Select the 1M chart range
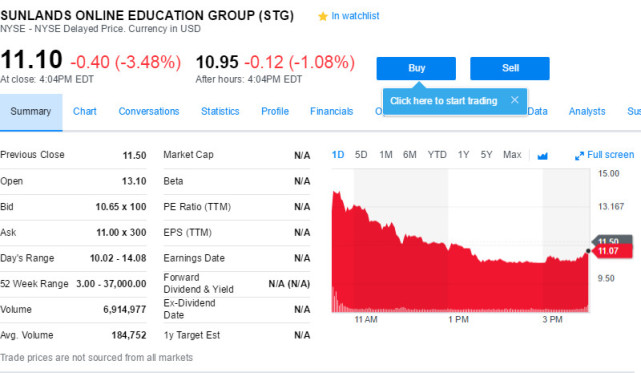This screenshot has height=373, width=641. pos(385,155)
